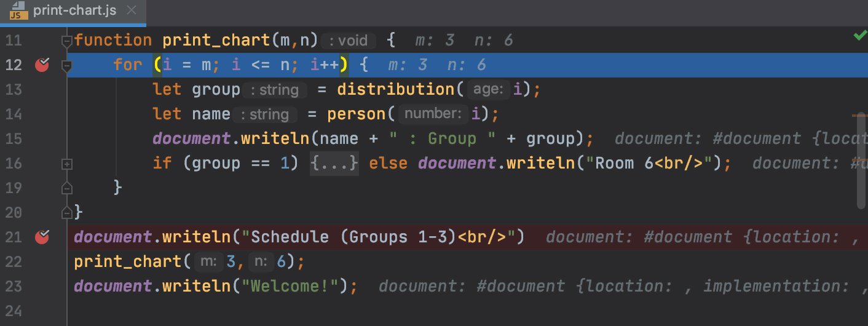Screen dimensions: 868x326
Task: Click the "Schedule (Groups 1-3)<br/>" string
Action: (381, 237)
